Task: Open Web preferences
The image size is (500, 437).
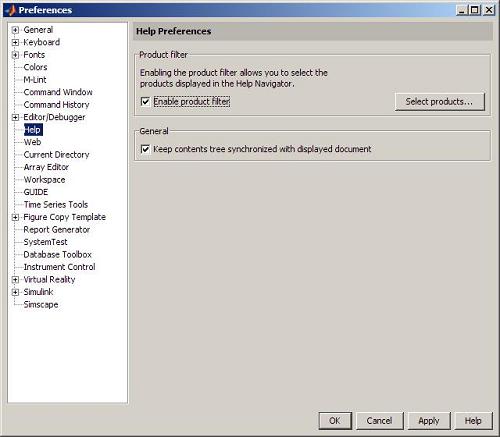Action: pyautogui.click(x=32, y=142)
